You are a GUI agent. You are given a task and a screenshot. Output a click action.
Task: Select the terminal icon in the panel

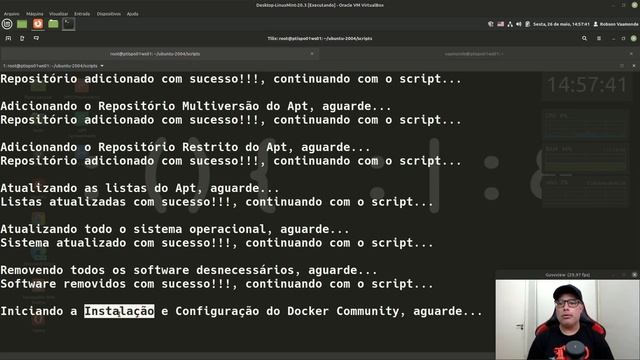(x=69, y=24)
